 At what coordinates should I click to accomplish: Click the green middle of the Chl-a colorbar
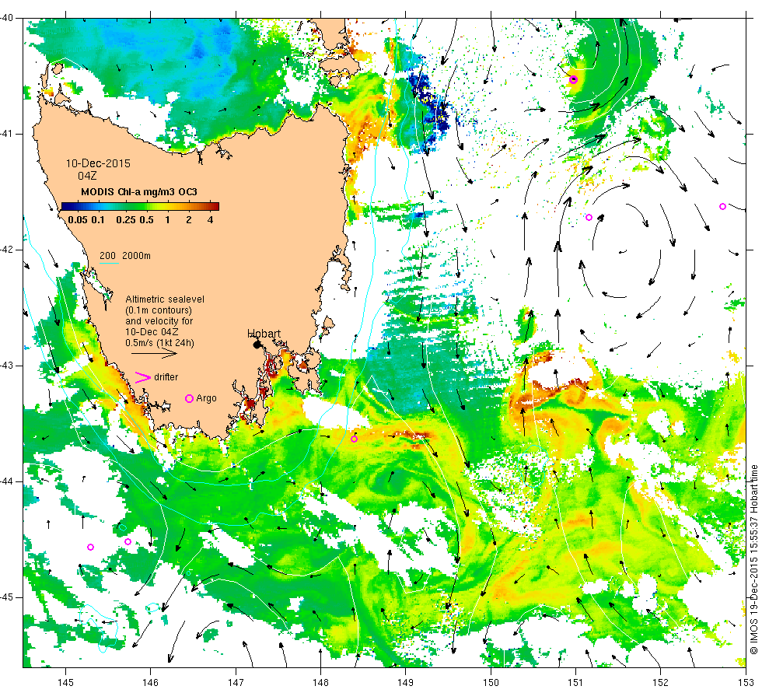pyautogui.click(x=141, y=206)
